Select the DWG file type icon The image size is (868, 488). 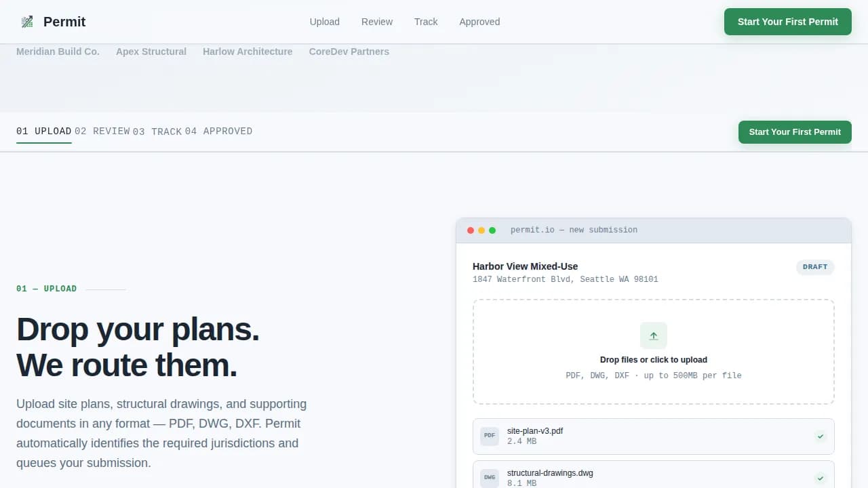489,478
